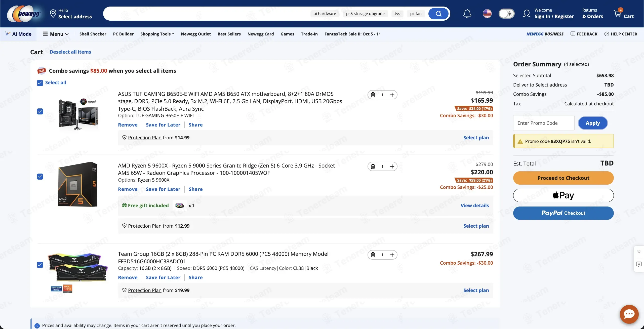
Task: Delete the ASUS motherboard with trash icon
Action: (373, 95)
